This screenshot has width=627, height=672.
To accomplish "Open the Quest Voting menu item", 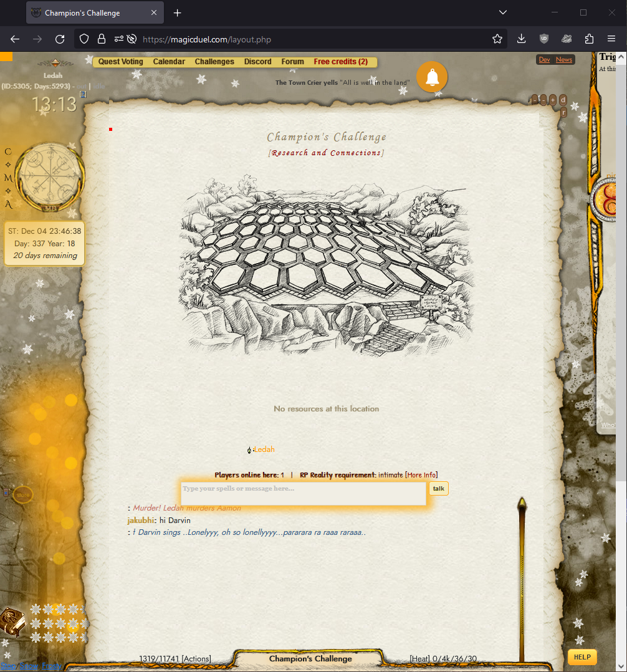I will pos(120,62).
